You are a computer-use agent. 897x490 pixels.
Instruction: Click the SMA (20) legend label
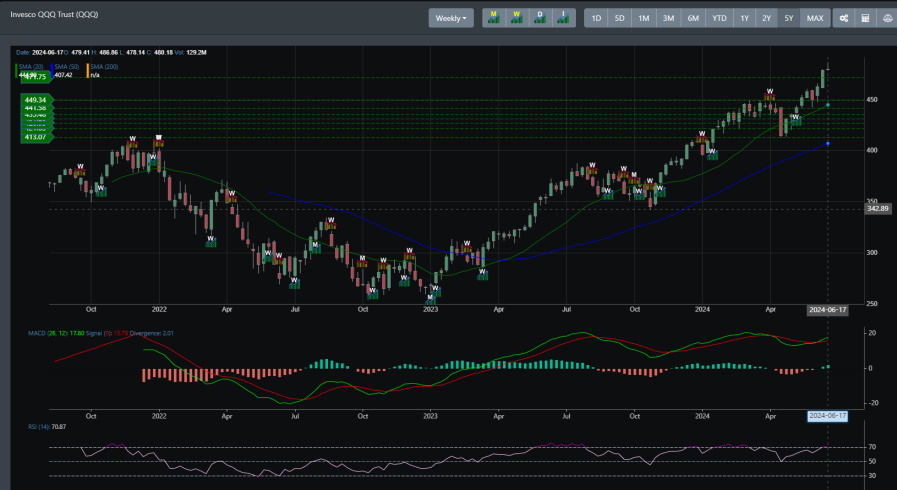31,67
